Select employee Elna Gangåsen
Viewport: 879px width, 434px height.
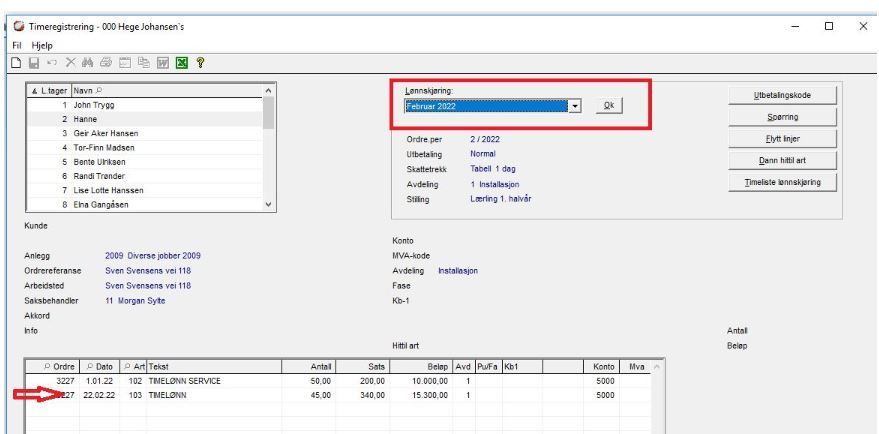click(145, 205)
